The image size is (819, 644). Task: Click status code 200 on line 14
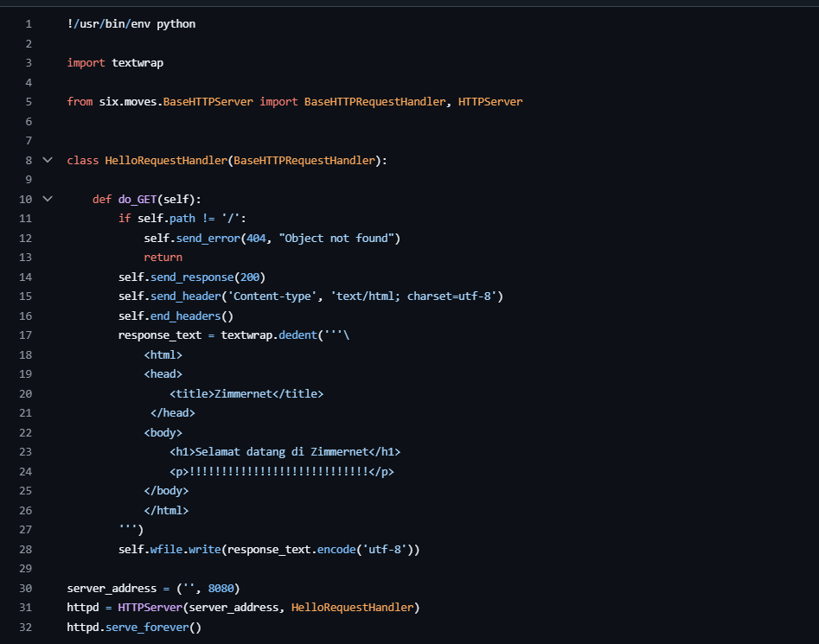pyautogui.click(x=250, y=277)
